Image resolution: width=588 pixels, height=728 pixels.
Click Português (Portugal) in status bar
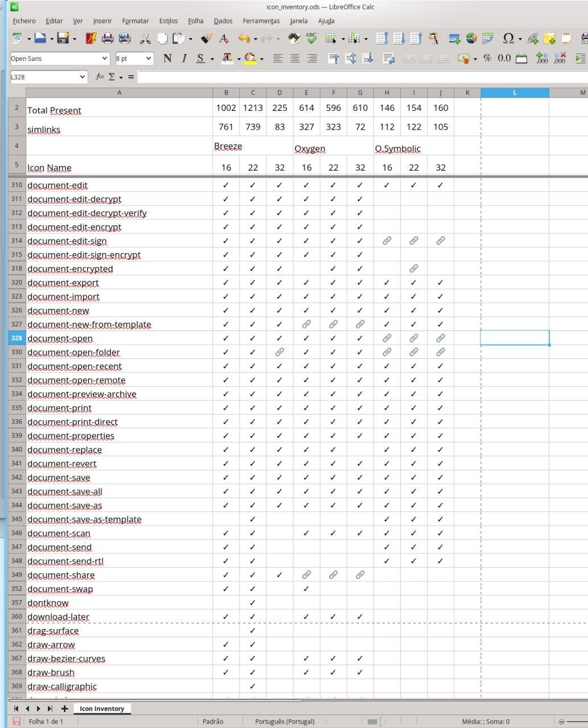tap(285, 722)
